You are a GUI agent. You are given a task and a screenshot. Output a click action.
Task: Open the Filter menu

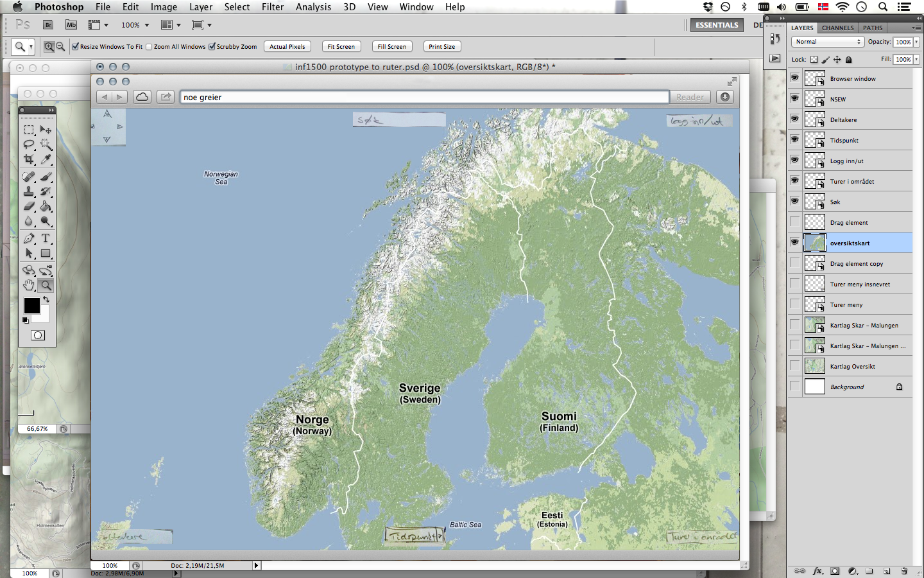tap(273, 7)
